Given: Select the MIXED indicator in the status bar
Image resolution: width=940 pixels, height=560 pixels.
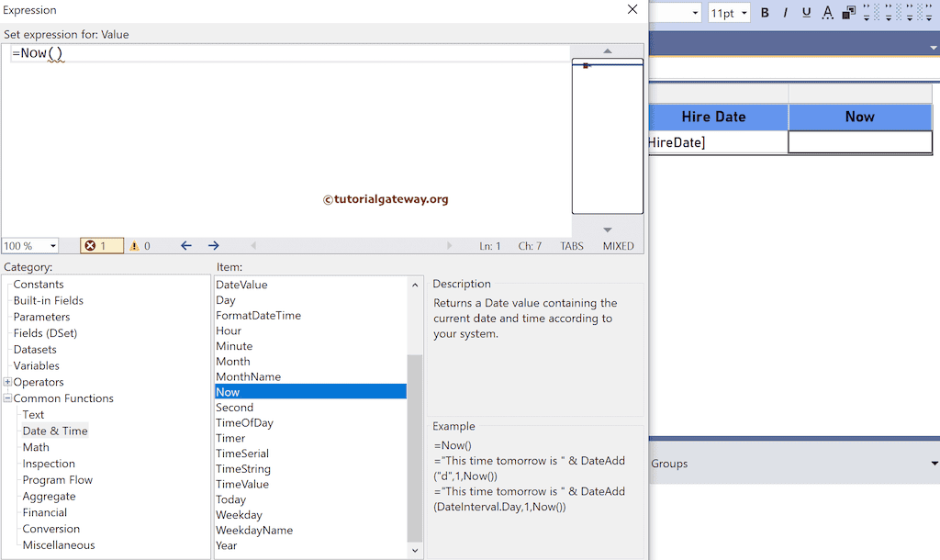Looking at the screenshot, I should click(618, 246).
